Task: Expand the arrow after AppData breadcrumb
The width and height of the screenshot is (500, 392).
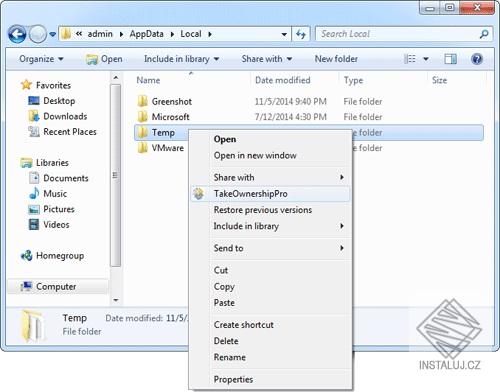Action: (172, 34)
